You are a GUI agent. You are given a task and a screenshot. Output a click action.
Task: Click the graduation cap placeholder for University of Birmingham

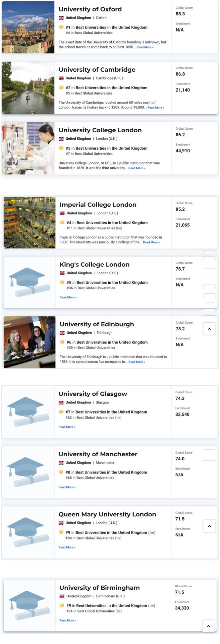coord(29,605)
